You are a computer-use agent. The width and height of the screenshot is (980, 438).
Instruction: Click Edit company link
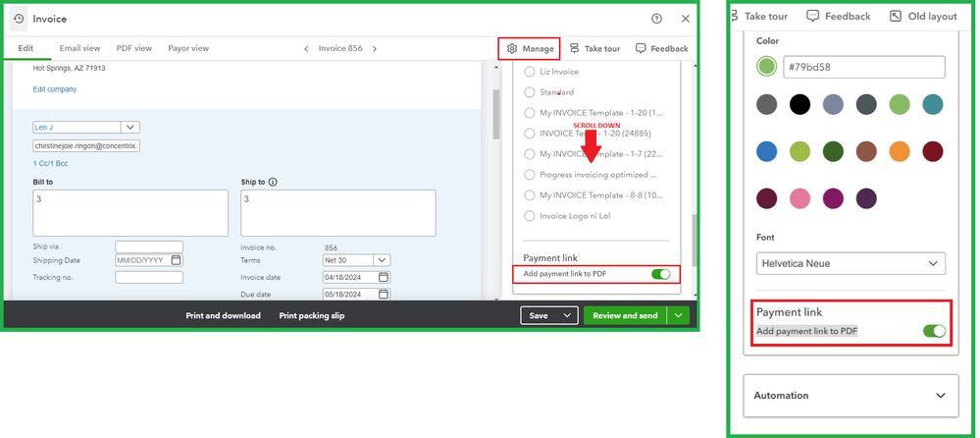[55, 89]
